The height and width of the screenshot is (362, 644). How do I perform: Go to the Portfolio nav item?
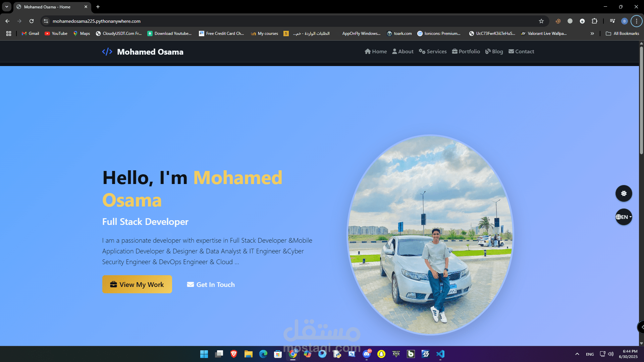466,51
